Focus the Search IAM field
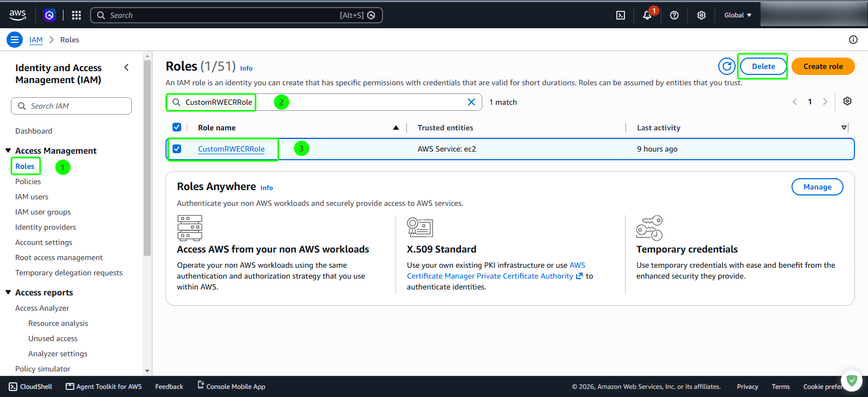Image resolution: width=868 pixels, height=397 pixels. point(71,106)
